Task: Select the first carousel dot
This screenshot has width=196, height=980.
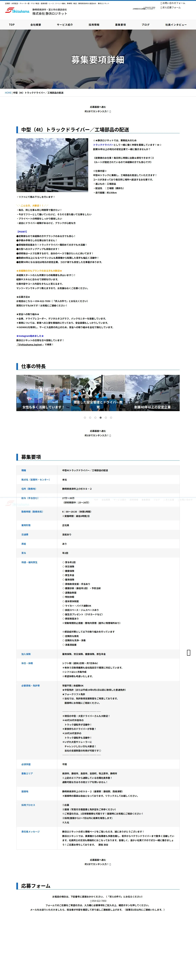Action: point(85,418)
